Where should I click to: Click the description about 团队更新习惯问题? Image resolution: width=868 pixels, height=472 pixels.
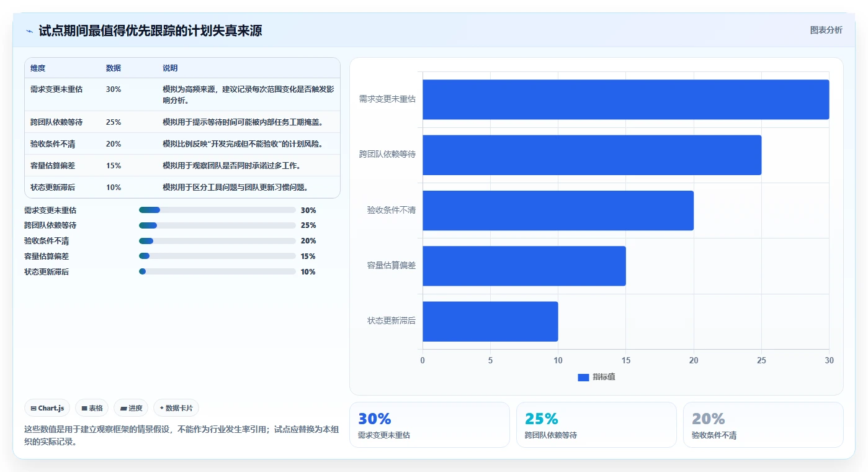pyautogui.click(x=235, y=188)
